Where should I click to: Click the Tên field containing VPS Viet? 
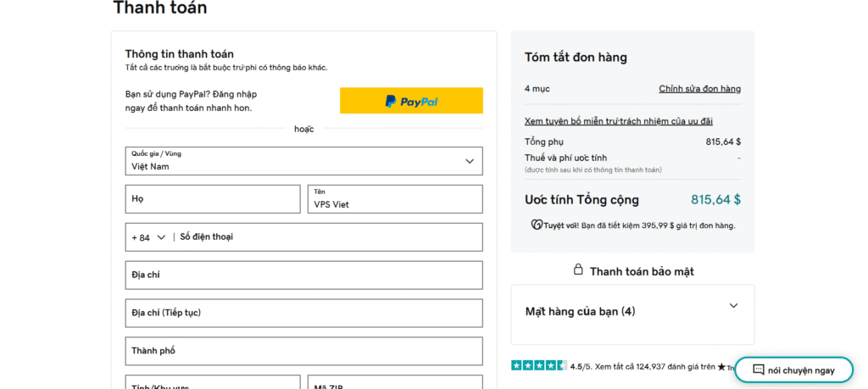pyautogui.click(x=394, y=199)
